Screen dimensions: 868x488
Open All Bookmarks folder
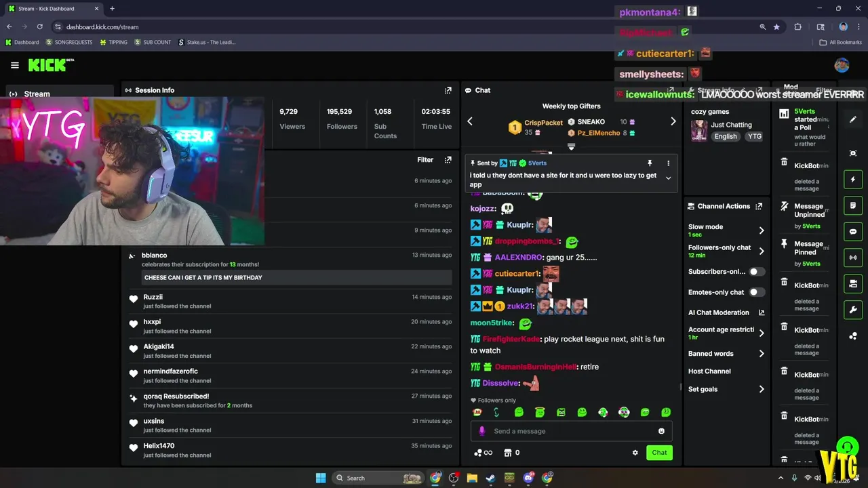[841, 42]
